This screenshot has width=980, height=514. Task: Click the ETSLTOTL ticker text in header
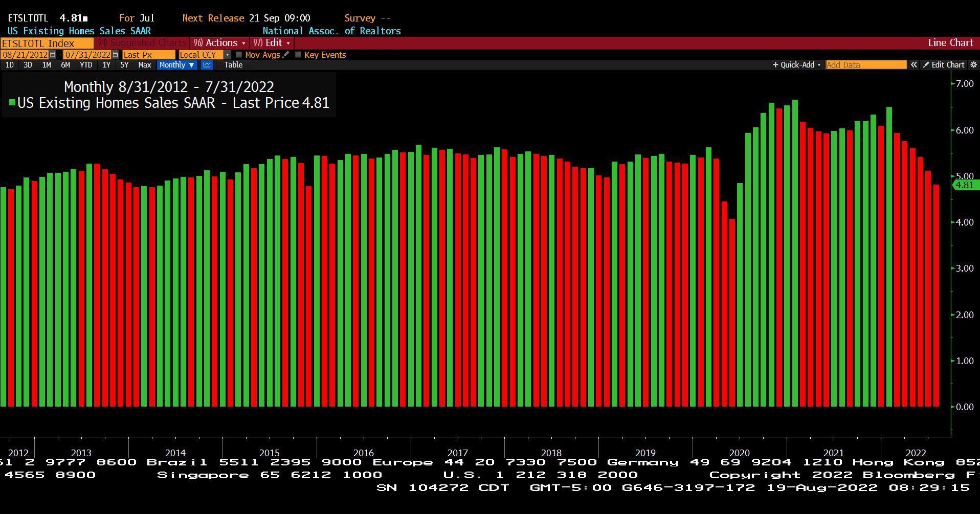[28, 18]
